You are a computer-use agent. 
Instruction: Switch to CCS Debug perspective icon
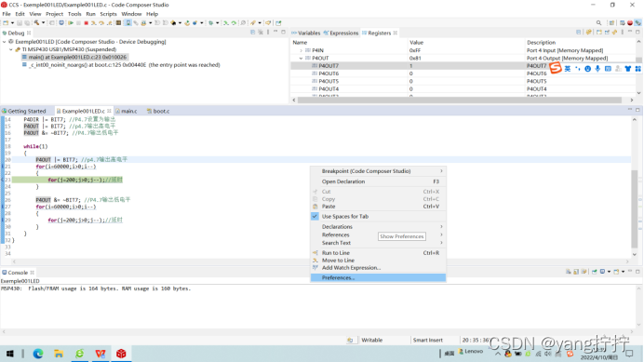coord(637,23)
